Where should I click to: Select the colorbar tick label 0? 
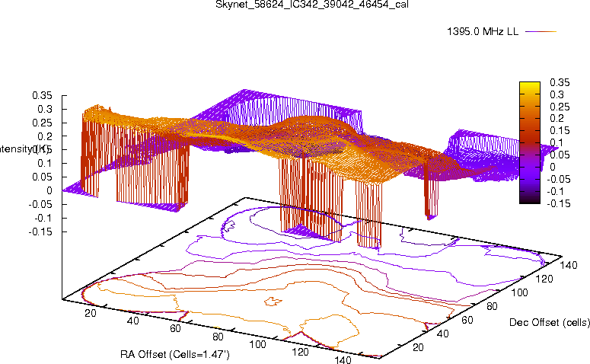click(x=553, y=167)
